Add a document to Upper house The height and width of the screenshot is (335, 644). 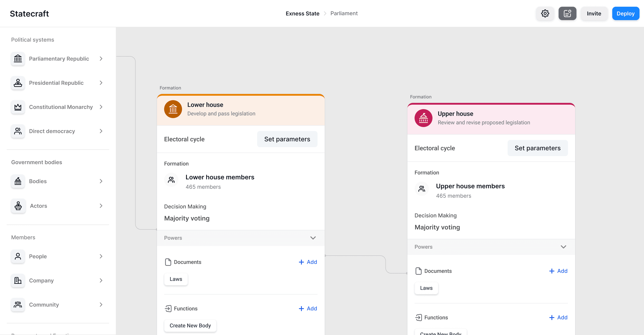tap(558, 271)
